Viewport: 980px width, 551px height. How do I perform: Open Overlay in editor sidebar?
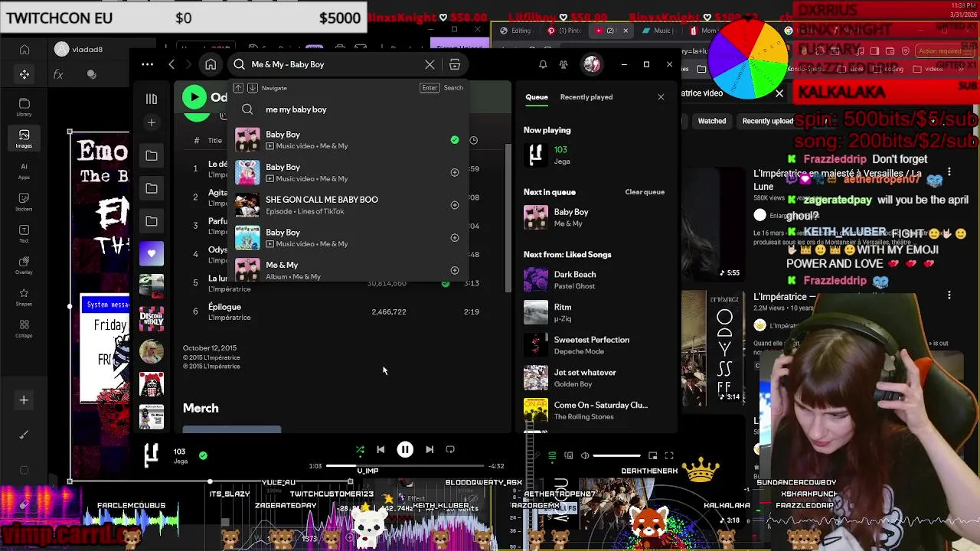pyautogui.click(x=24, y=266)
